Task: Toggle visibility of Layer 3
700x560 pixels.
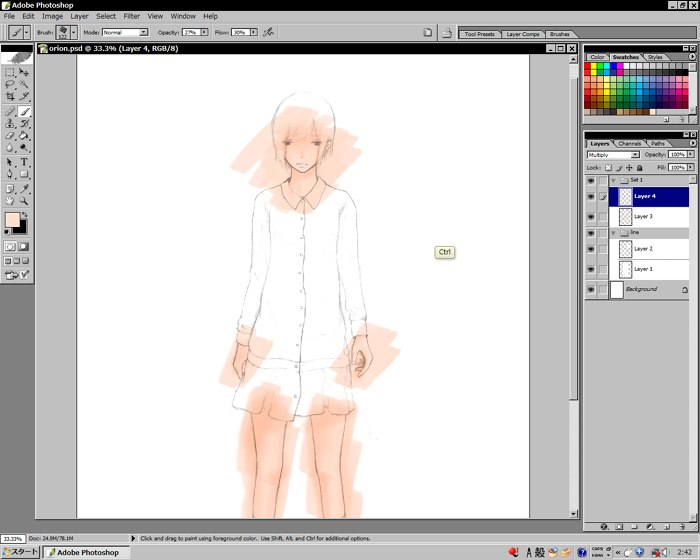Action: point(591,216)
